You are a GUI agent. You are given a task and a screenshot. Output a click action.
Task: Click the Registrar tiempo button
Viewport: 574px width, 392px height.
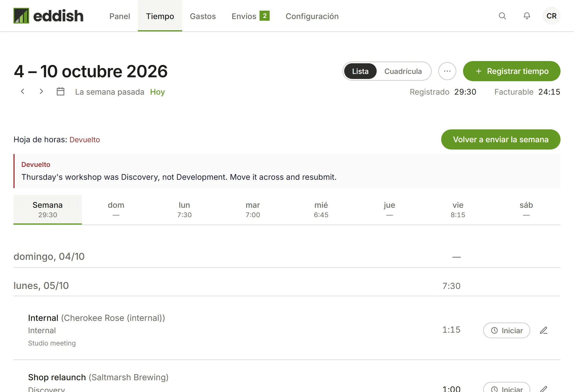pos(511,71)
